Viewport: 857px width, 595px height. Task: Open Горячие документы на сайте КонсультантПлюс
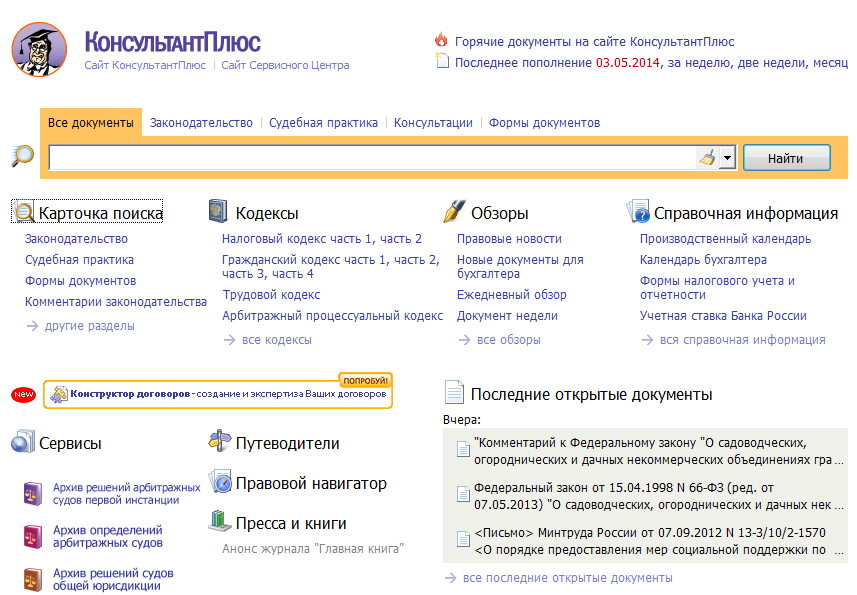click(x=595, y=42)
